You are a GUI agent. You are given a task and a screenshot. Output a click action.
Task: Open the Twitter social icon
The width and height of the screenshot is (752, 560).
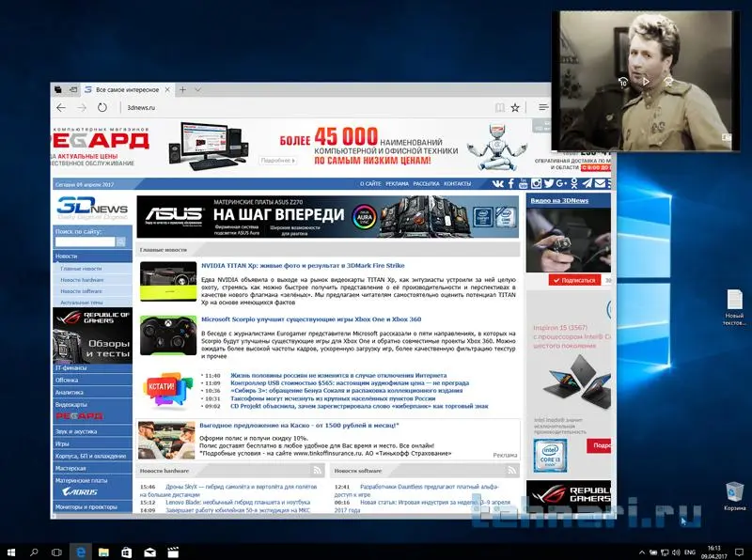[x=549, y=183]
